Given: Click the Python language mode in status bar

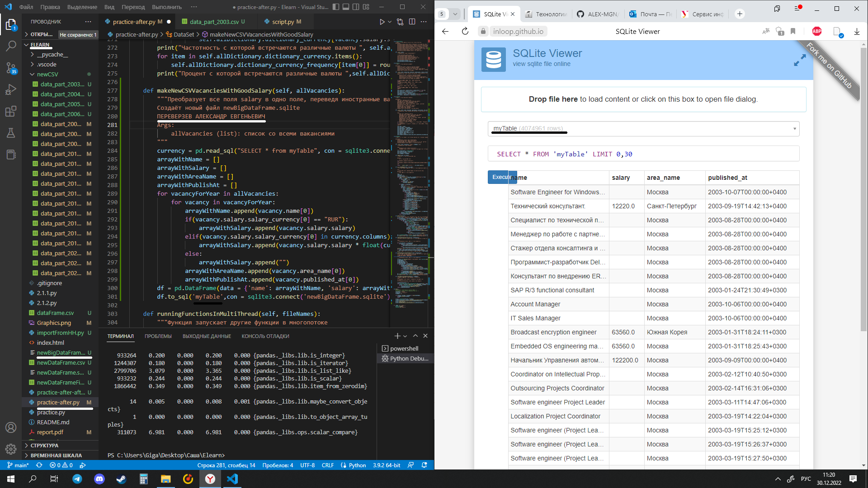Looking at the screenshot, I should point(357,465).
